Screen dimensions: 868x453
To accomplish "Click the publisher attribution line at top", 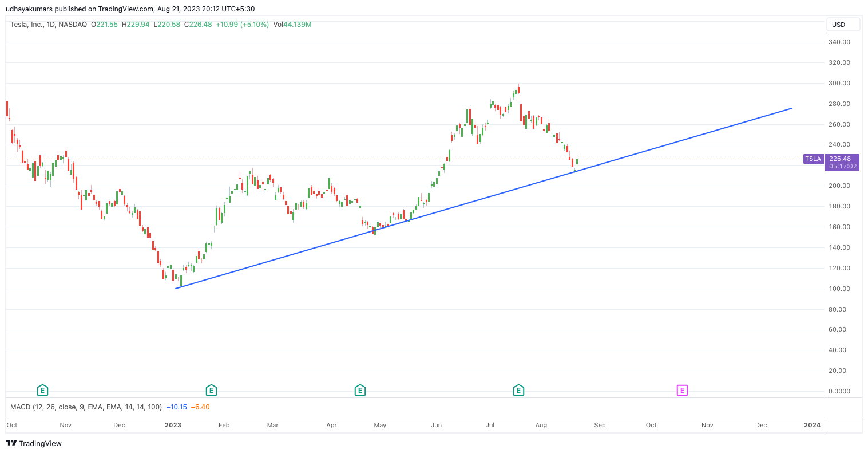I will click(x=130, y=9).
